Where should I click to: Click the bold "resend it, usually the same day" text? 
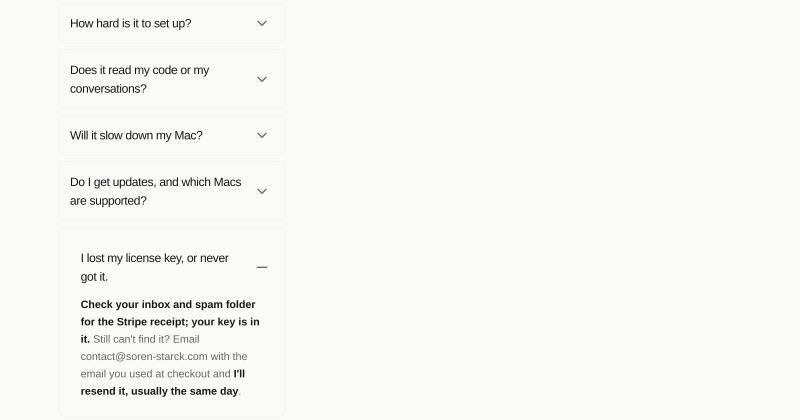tap(159, 391)
